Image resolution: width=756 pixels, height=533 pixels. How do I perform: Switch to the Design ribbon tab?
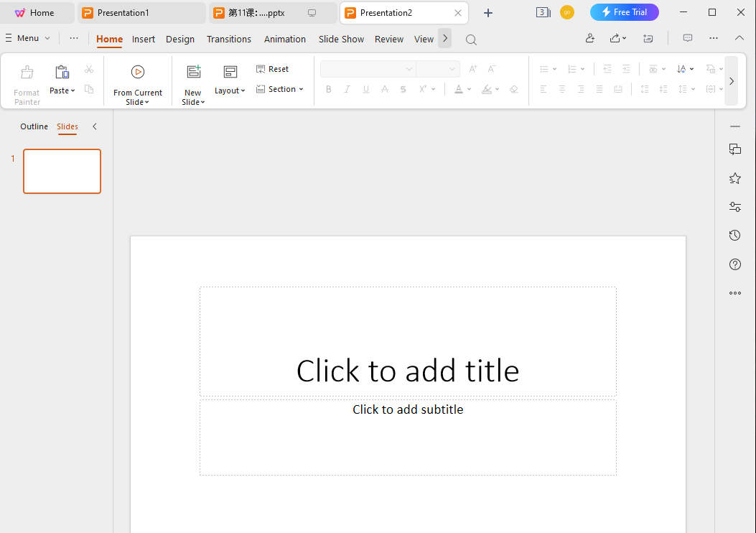(179, 39)
